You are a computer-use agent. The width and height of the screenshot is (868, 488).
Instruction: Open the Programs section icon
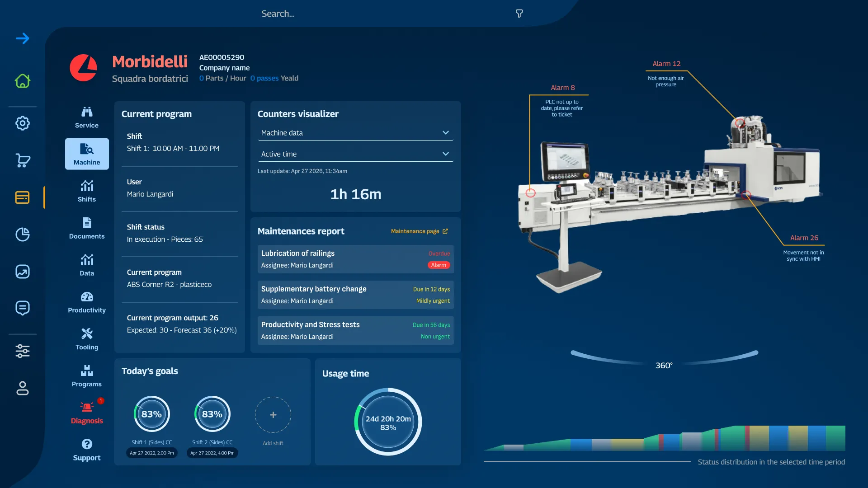pyautogui.click(x=87, y=371)
